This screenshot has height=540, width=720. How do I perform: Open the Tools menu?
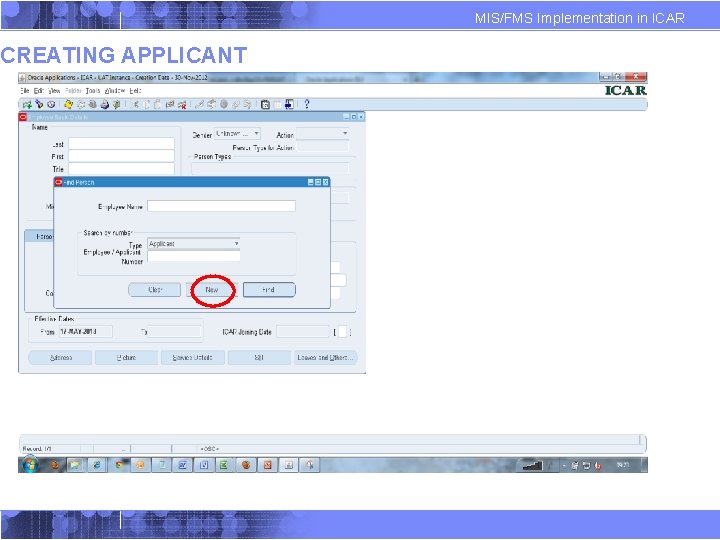coord(93,91)
